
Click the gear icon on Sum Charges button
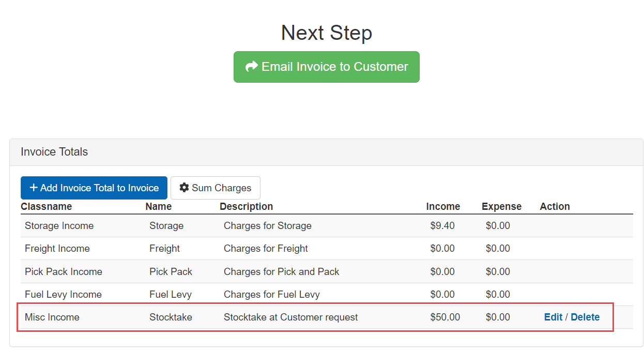pyautogui.click(x=185, y=188)
